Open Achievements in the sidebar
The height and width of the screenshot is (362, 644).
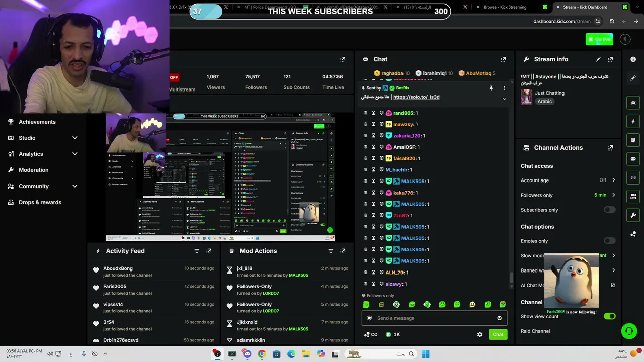(37, 122)
